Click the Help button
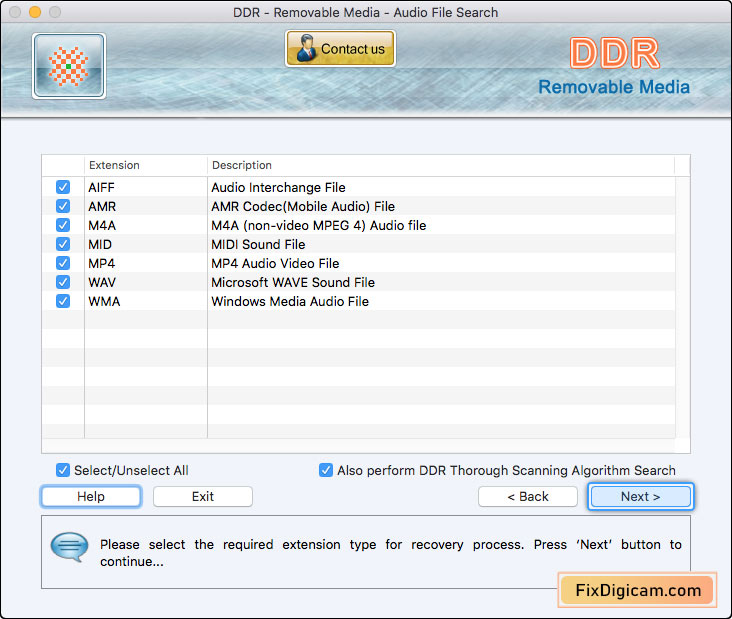This screenshot has height=619, width=732. click(x=91, y=496)
